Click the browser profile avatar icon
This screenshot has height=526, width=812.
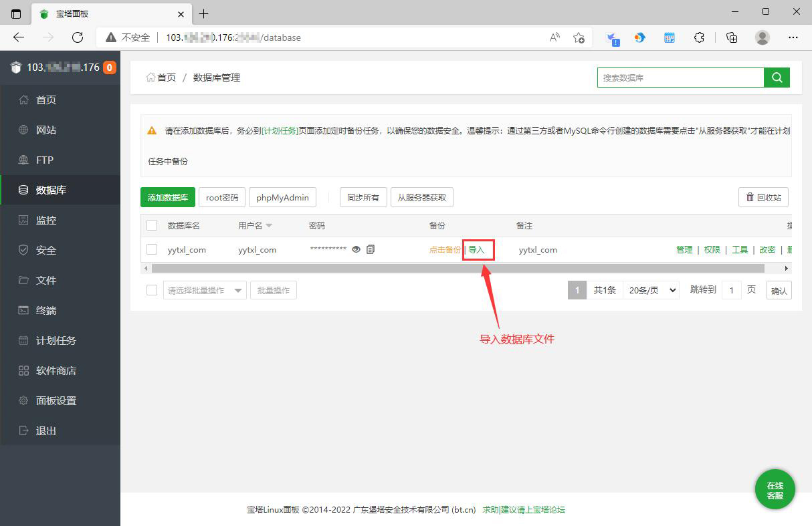[x=763, y=37]
